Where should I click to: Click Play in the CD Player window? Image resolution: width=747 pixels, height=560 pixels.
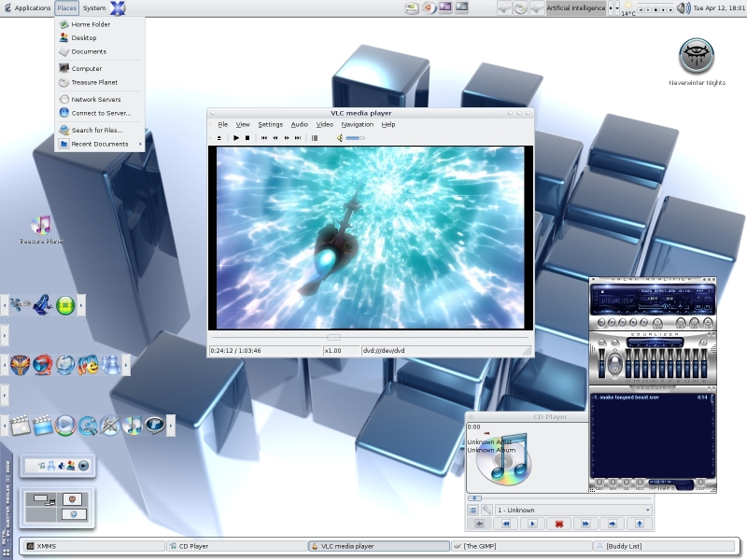pyautogui.click(x=532, y=524)
